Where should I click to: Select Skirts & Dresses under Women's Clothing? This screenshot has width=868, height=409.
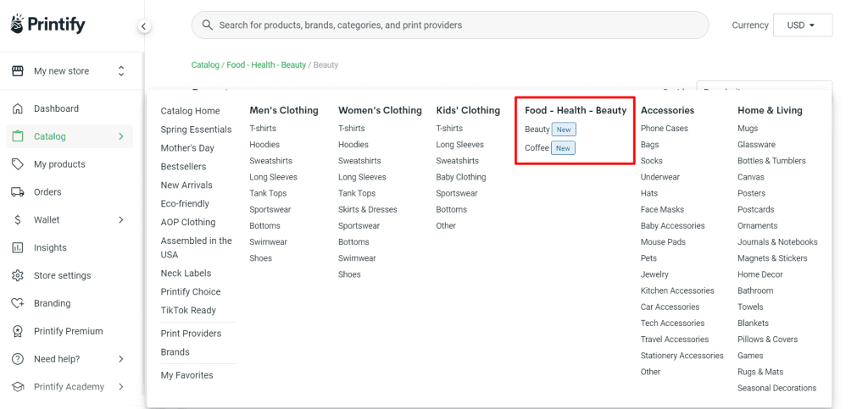368,209
